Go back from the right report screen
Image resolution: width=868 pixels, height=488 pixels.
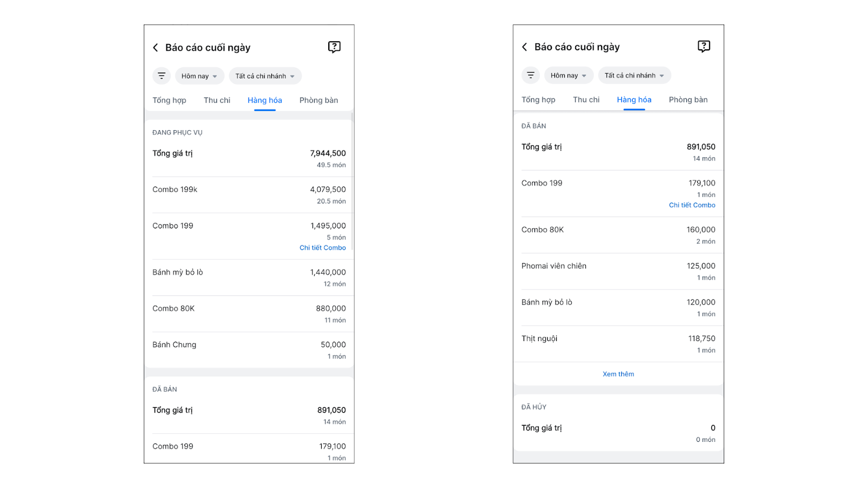tap(525, 47)
